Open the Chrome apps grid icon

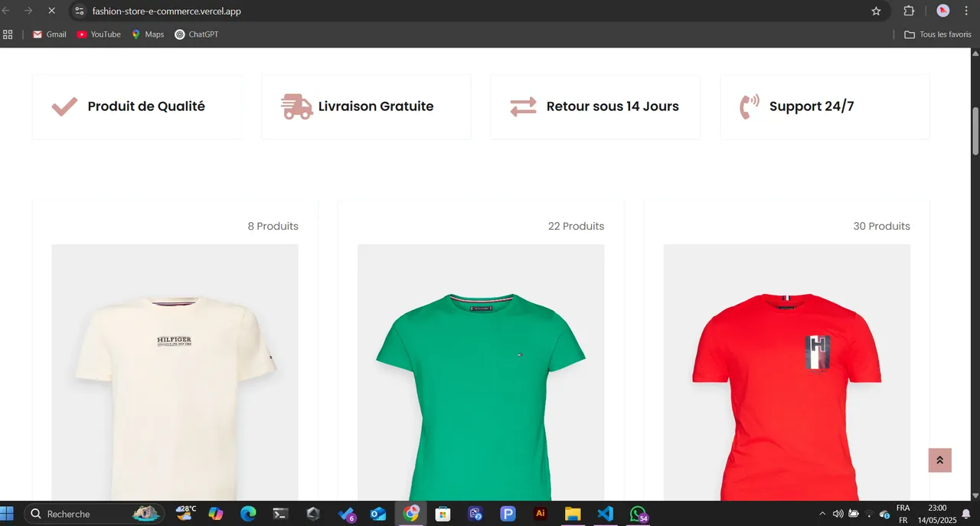[x=8, y=34]
